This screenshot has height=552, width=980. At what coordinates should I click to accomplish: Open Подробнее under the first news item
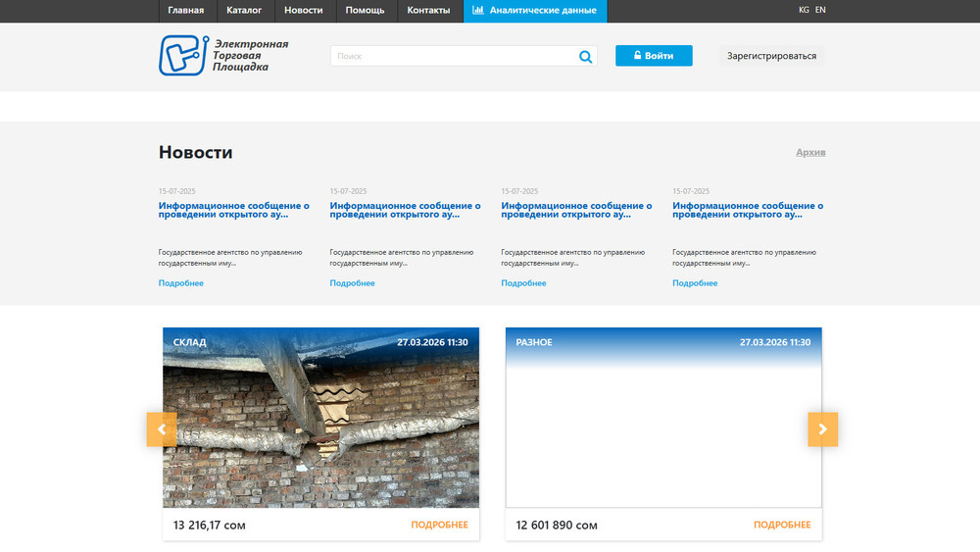(181, 283)
